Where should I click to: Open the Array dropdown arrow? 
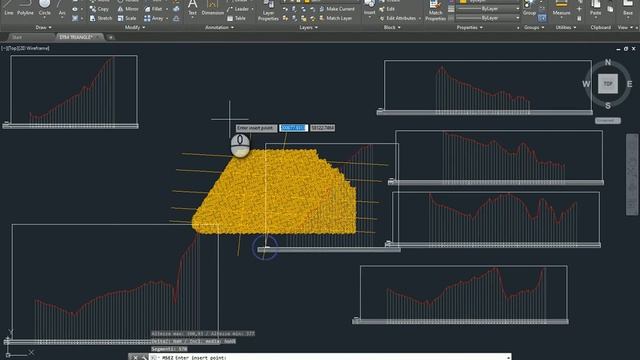167,18
